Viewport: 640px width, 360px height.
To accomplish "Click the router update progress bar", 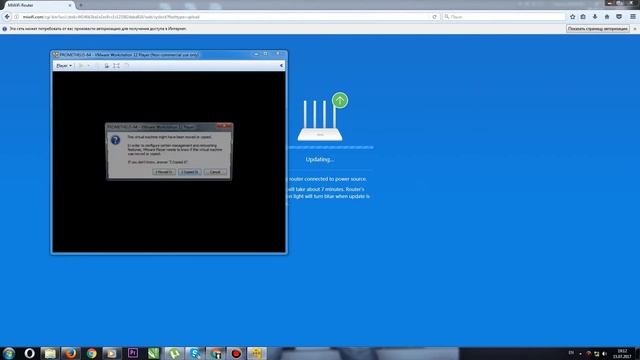I will (x=330, y=147).
